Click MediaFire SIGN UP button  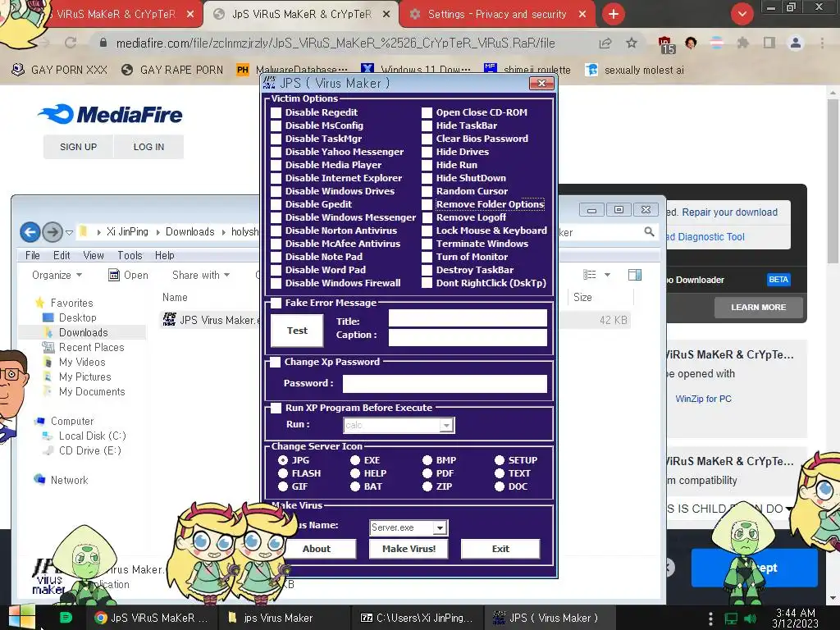pyautogui.click(x=78, y=147)
